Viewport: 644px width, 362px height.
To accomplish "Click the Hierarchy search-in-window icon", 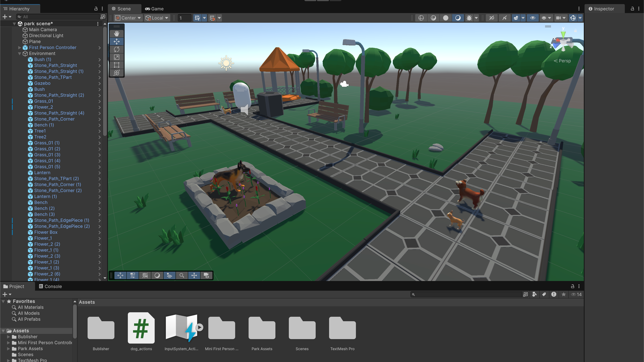I will coord(103,17).
